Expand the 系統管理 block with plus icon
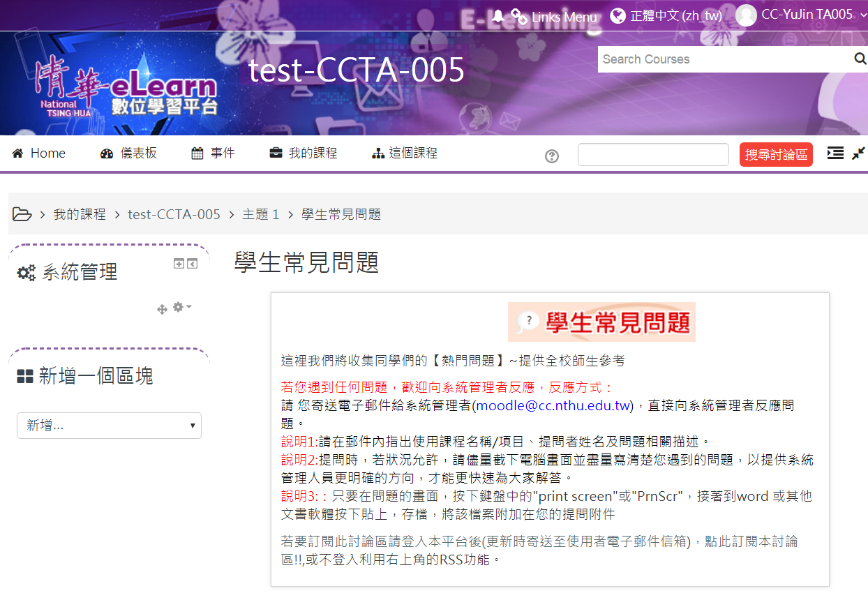 [x=179, y=264]
